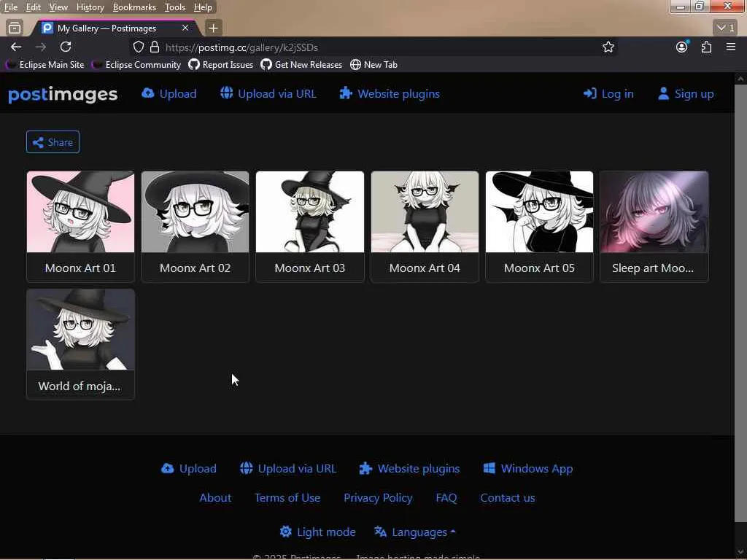
Task: Open the Contact us link
Action: tap(508, 497)
